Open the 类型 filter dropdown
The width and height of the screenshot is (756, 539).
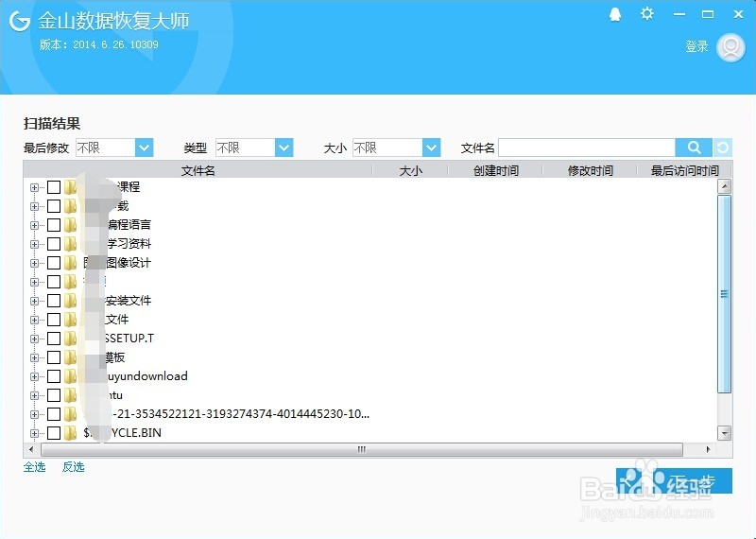(283, 148)
